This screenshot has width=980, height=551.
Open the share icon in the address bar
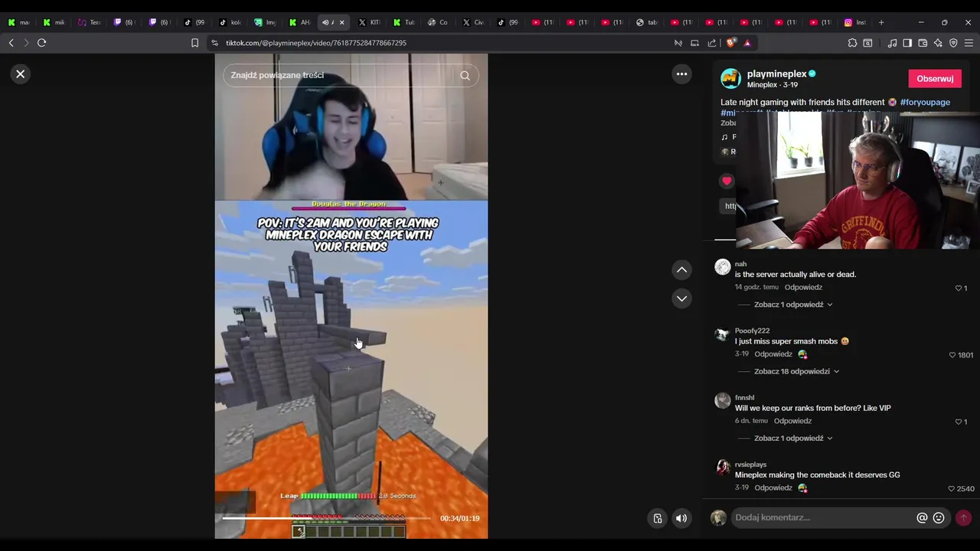click(x=712, y=43)
